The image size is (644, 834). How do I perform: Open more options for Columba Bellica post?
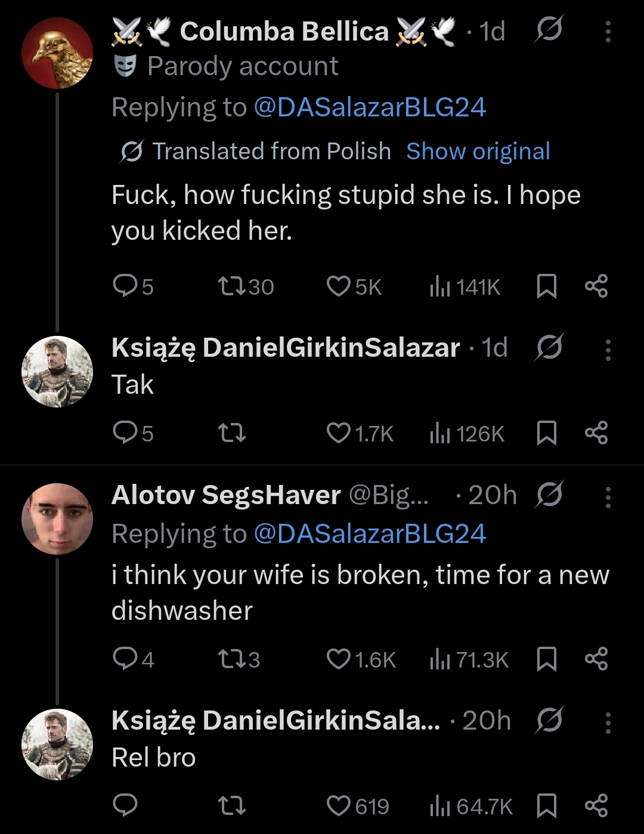click(608, 32)
